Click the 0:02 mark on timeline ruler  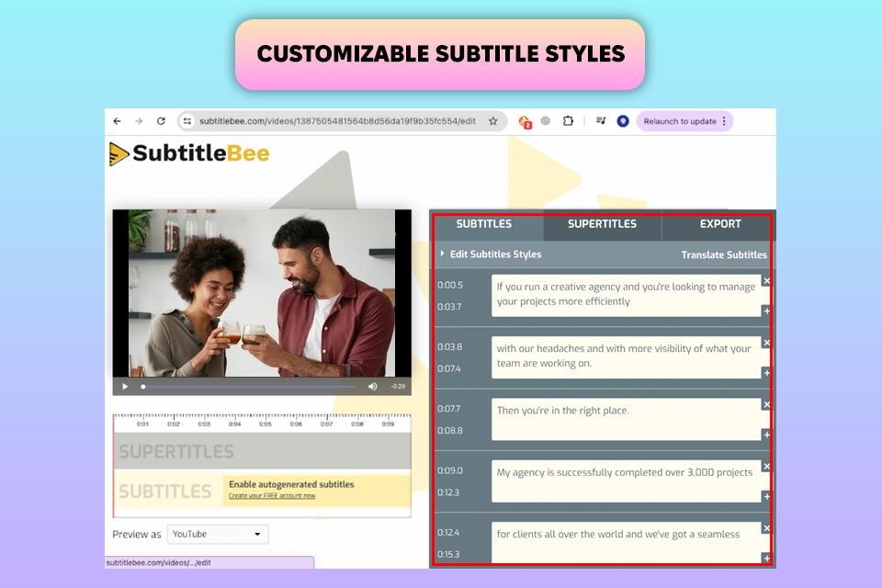click(x=174, y=424)
